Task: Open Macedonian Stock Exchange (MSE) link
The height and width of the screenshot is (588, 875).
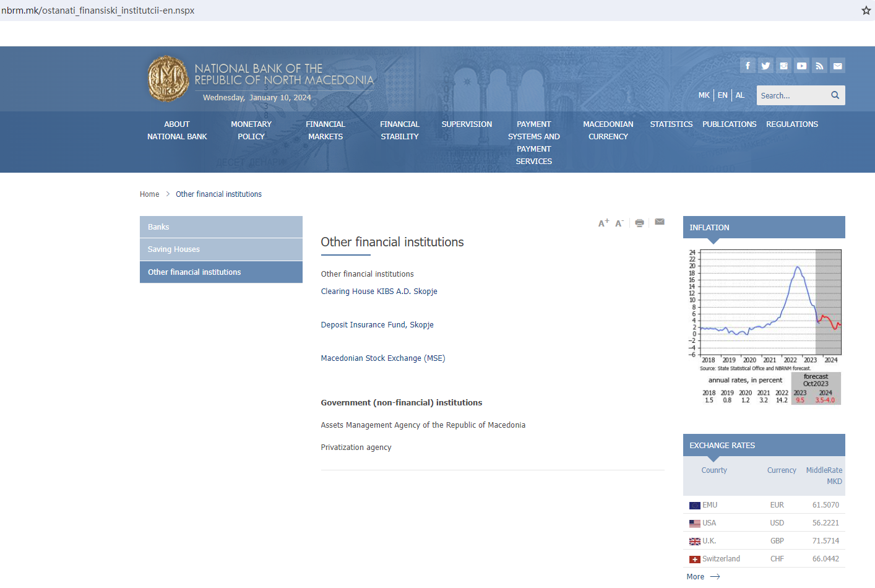Action: 382,358
